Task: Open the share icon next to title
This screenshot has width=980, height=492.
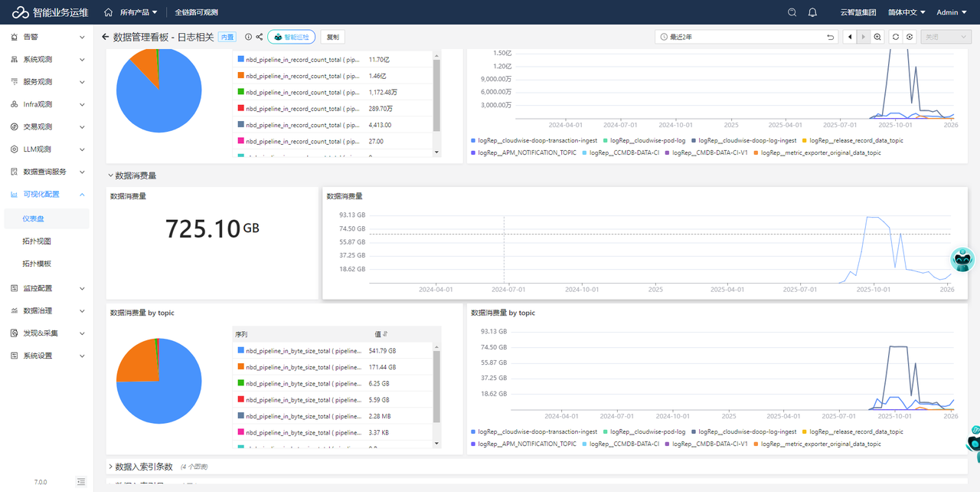Action: [x=260, y=37]
